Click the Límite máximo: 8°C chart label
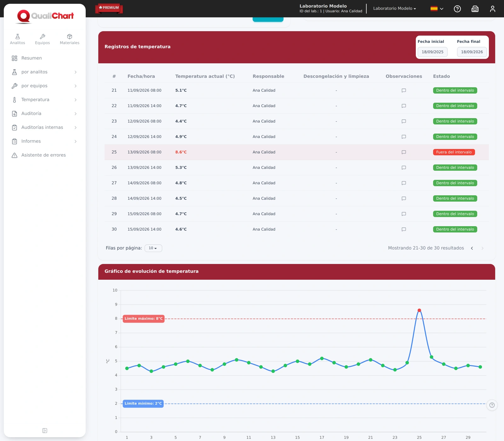504x441 pixels. click(144, 319)
